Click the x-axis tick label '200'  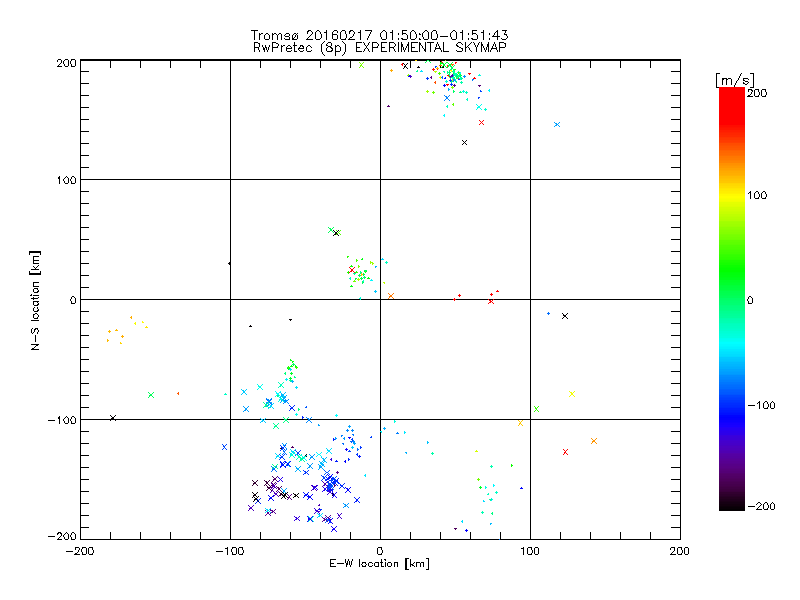pos(680,551)
